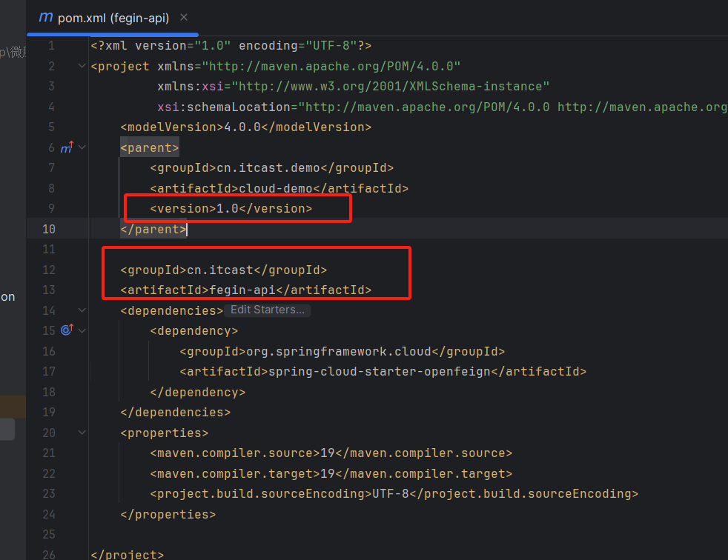
Task: Click the groupId cn.itcast.demo line
Action: [x=271, y=168]
